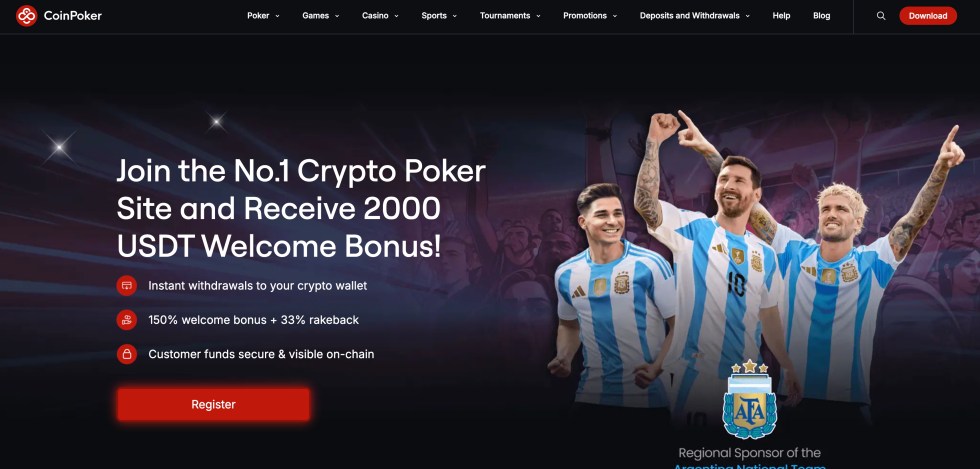Click the CoinPoker brand name text
980x469 pixels.
[x=72, y=16]
